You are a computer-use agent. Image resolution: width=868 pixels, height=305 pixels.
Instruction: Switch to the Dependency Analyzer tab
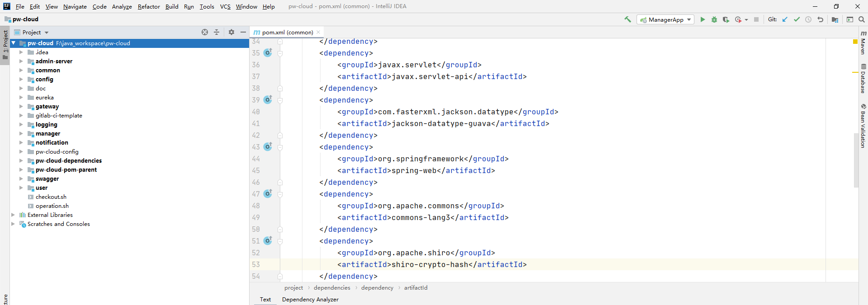coord(310,299)
